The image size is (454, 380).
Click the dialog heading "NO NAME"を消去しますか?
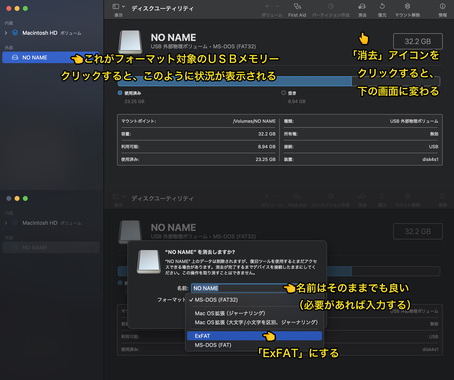click(x=200, y=252)
